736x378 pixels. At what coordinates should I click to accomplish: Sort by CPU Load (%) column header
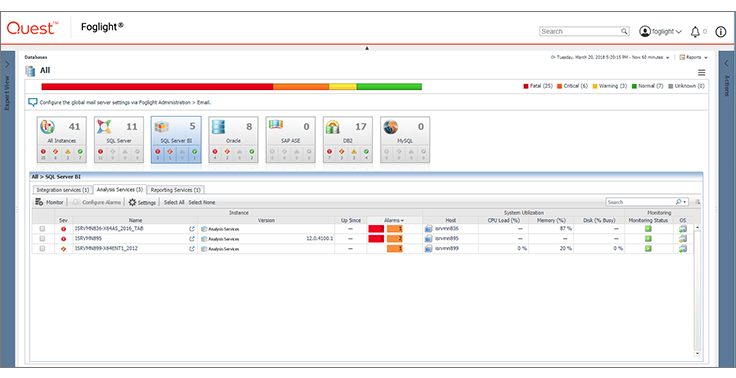pos(504,220)
